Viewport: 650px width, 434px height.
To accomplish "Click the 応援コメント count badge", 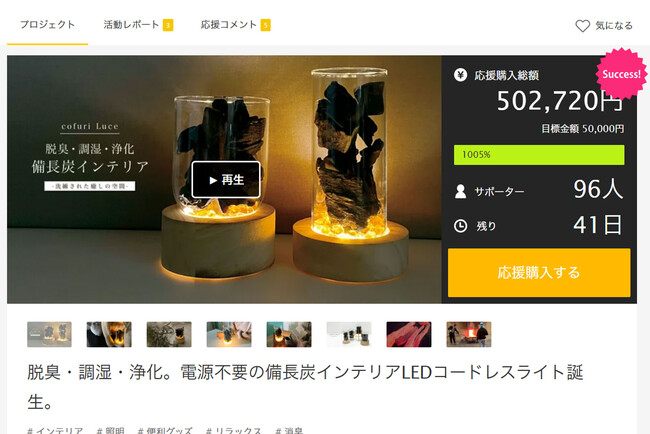I will (265, 25).
